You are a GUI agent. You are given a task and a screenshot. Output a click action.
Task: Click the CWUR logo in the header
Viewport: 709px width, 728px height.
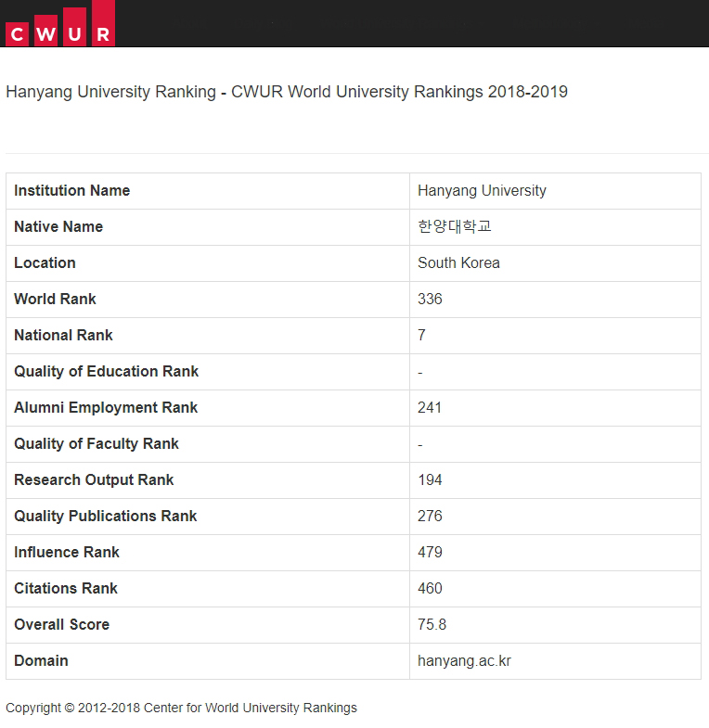pyautogui.click(x=59, y=24)
